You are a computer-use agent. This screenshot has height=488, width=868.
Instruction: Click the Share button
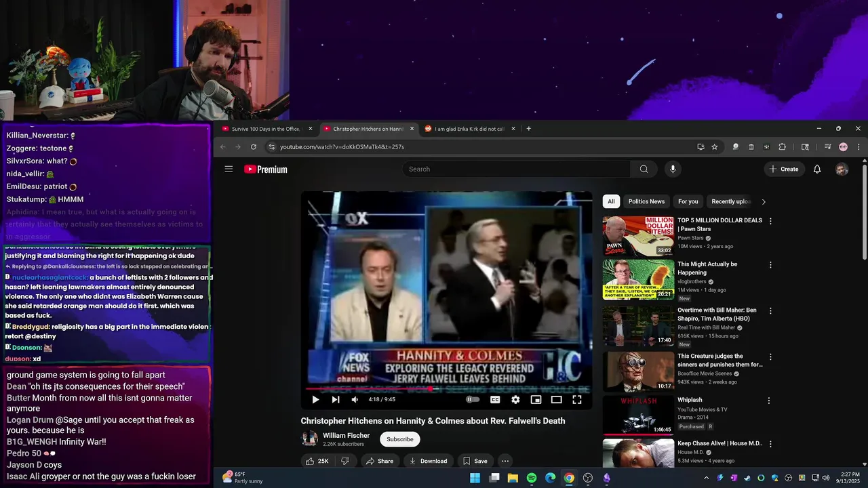[380, 461]
